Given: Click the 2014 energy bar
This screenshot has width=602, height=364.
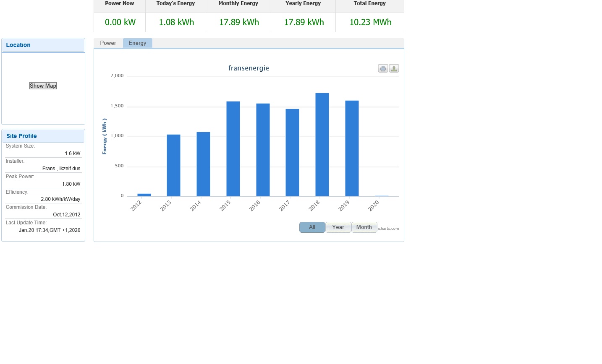Looking at the screenshot, I should click(x=203, y=164).
